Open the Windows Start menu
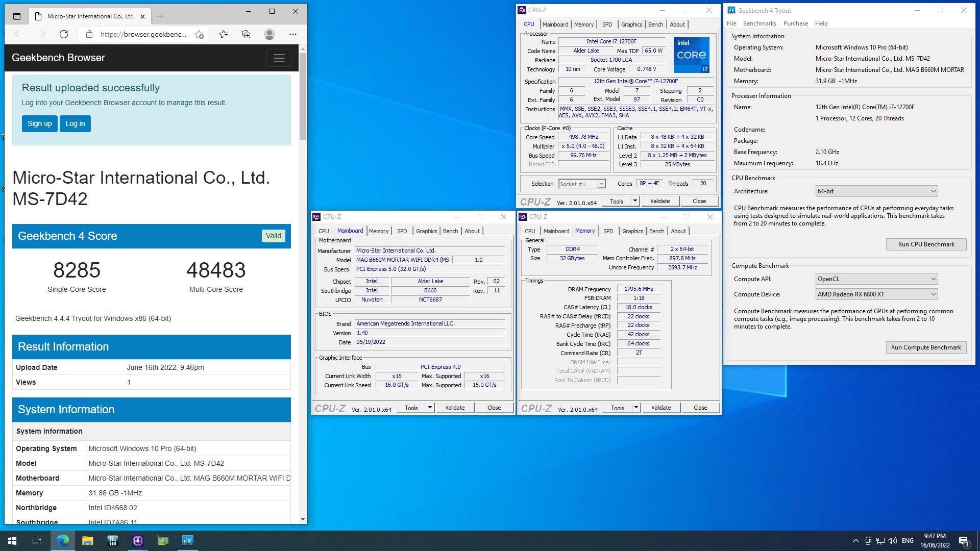This screenshot has width=980, height=551. 12,541
